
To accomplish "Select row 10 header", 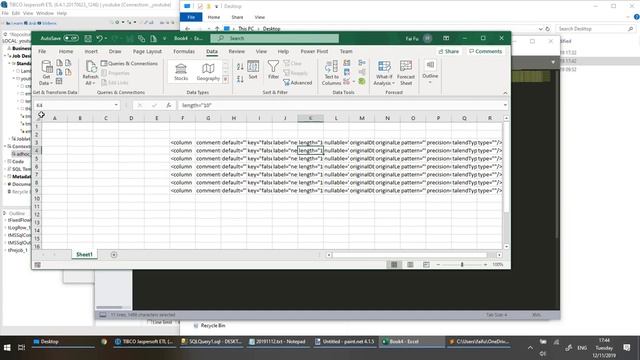I will point(37,198).
